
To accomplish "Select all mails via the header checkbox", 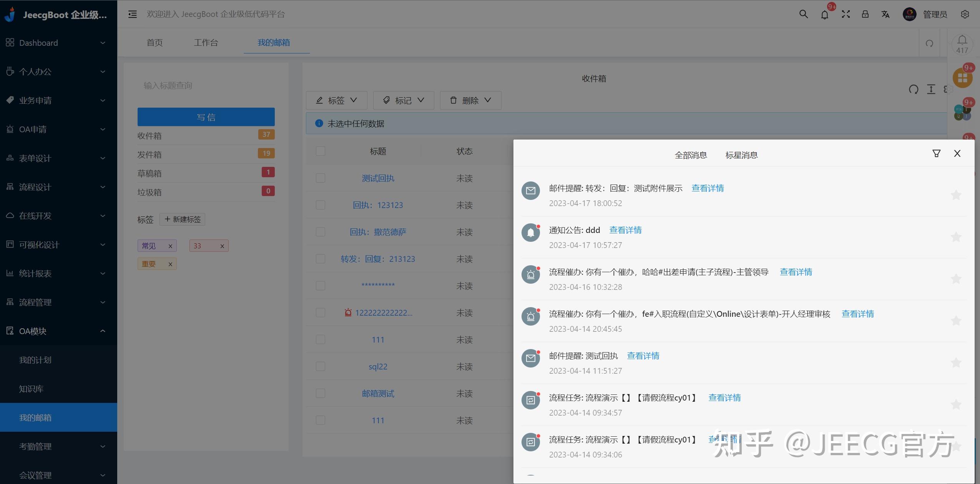I will pyautogui.click(x=320, y=151).
